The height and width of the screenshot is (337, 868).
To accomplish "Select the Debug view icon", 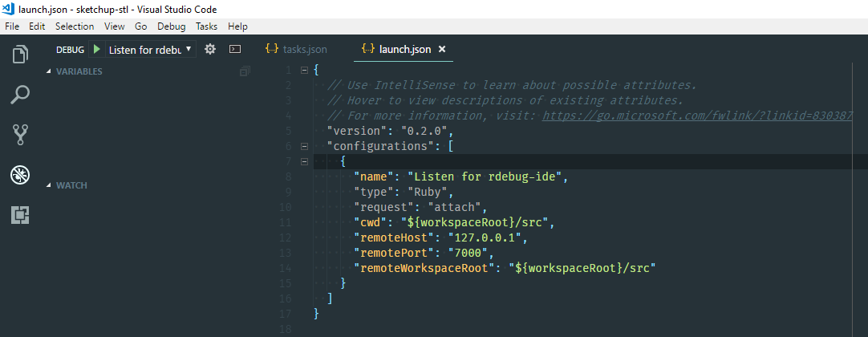I will tap(20, 175).
